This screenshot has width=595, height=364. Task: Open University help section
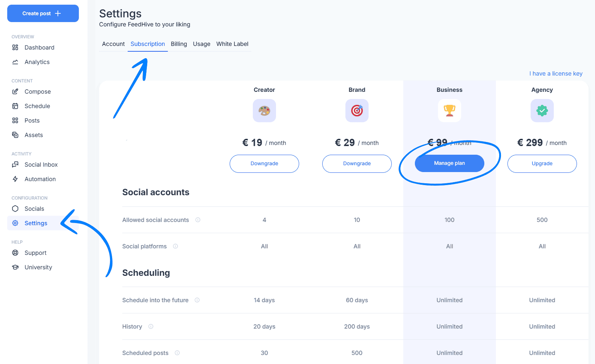43,267
